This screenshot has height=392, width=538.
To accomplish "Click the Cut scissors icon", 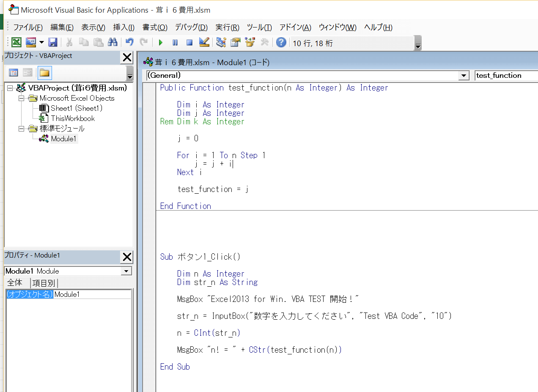I will (69, 42).
